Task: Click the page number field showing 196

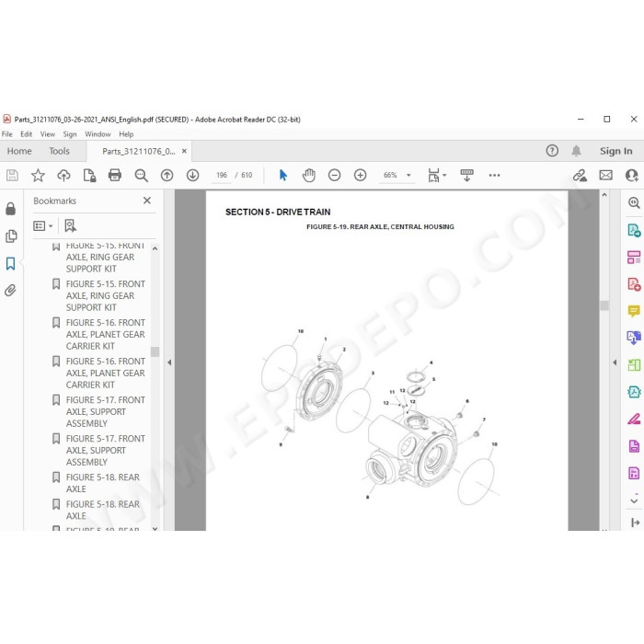Action: (222, 176)
